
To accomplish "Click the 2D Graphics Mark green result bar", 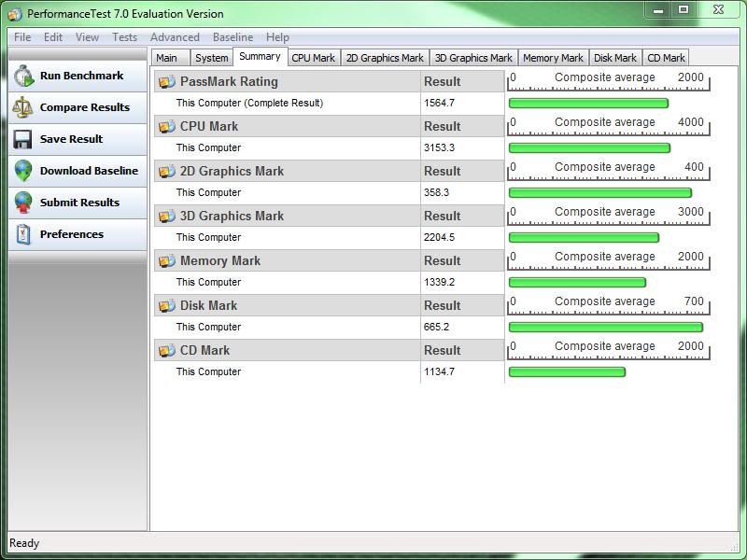I will pyautogui.click(x=599, y=193).
